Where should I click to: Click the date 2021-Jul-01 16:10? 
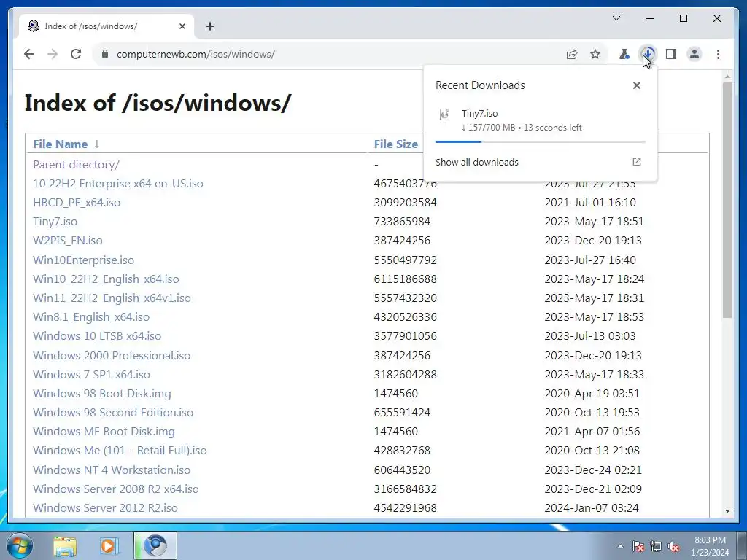tap(589, 203)
